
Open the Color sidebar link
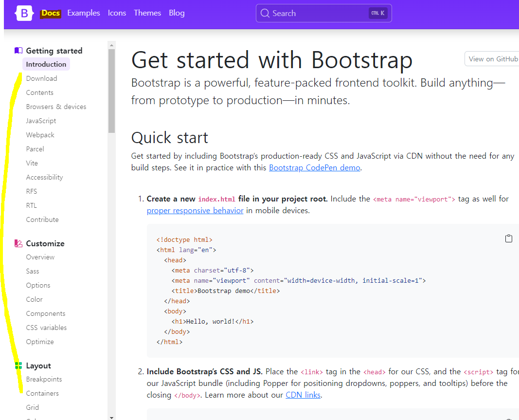pos(35,299)
